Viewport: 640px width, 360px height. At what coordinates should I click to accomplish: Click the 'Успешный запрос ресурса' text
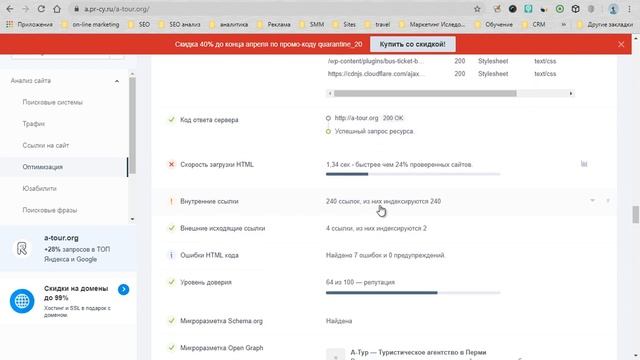coord(374,131)
